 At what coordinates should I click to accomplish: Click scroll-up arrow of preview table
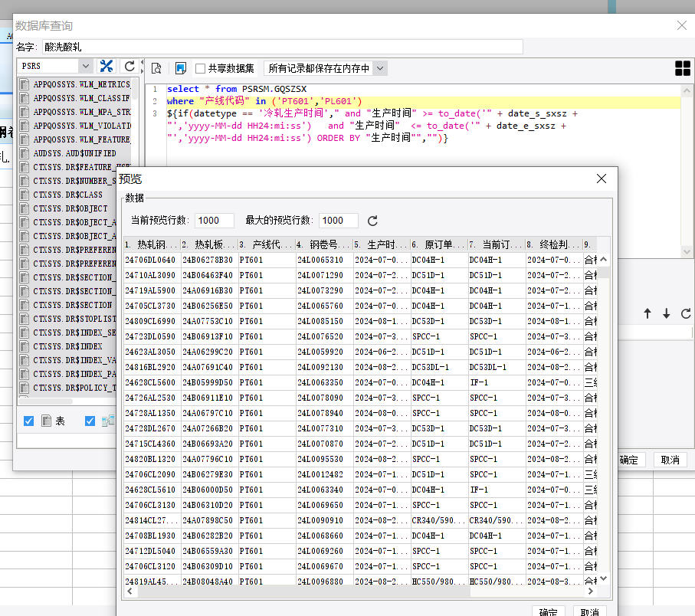tap(603, 260)
